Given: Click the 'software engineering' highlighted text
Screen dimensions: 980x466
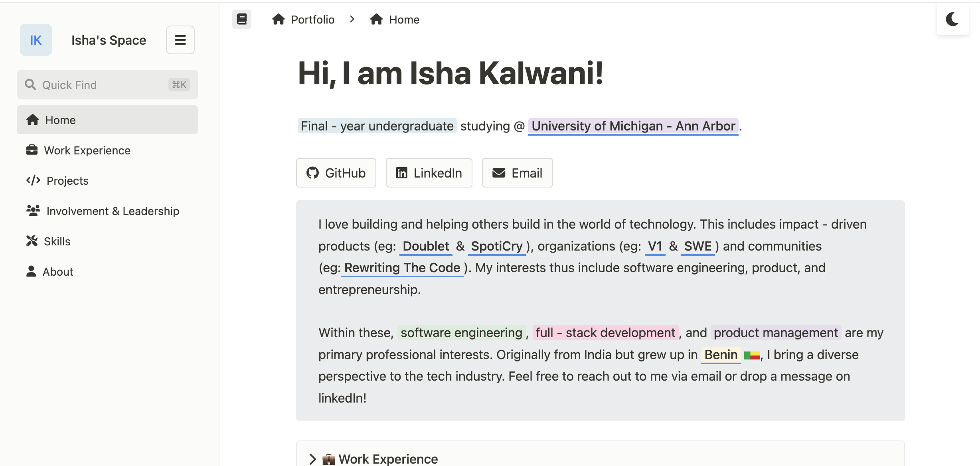Looking at the screenshot, I should tap(461, 333).
